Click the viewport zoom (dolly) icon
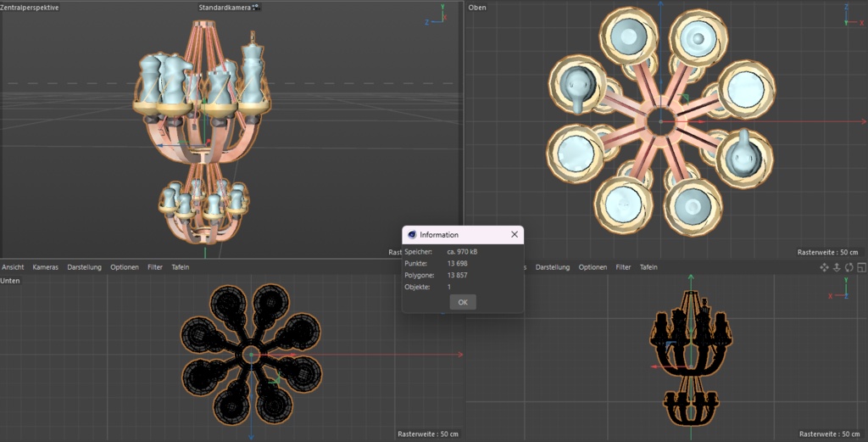This screenshot has height=442, width=868. pyautogui.click(x=837, y=267)
